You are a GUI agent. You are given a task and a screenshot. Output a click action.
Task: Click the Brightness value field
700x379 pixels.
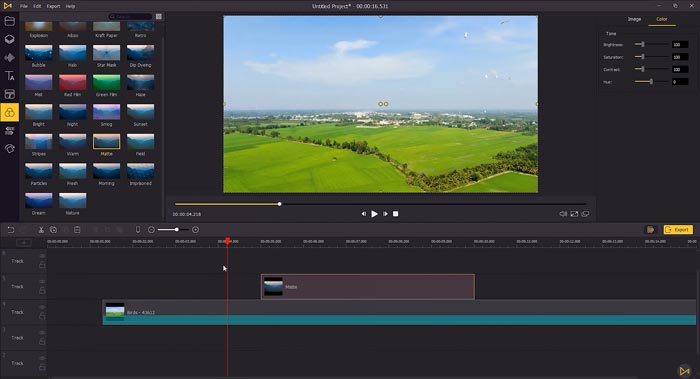click(x=680, y=44)
